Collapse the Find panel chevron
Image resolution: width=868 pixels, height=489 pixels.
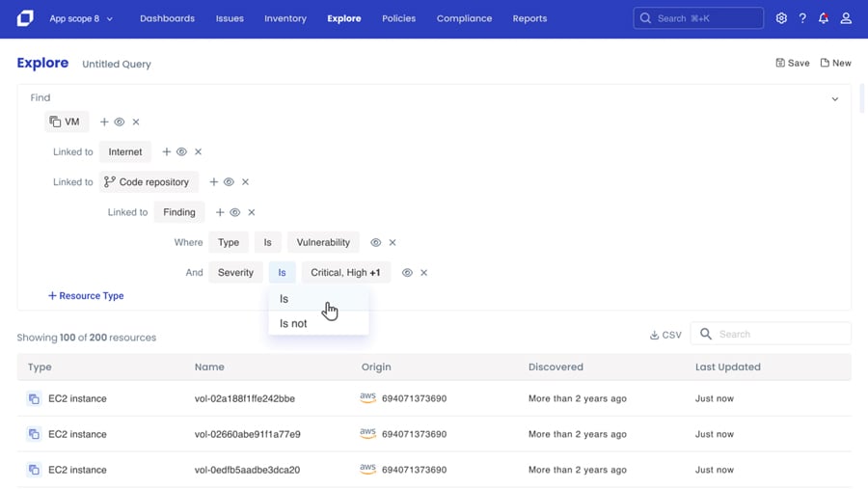coord(835,99)
